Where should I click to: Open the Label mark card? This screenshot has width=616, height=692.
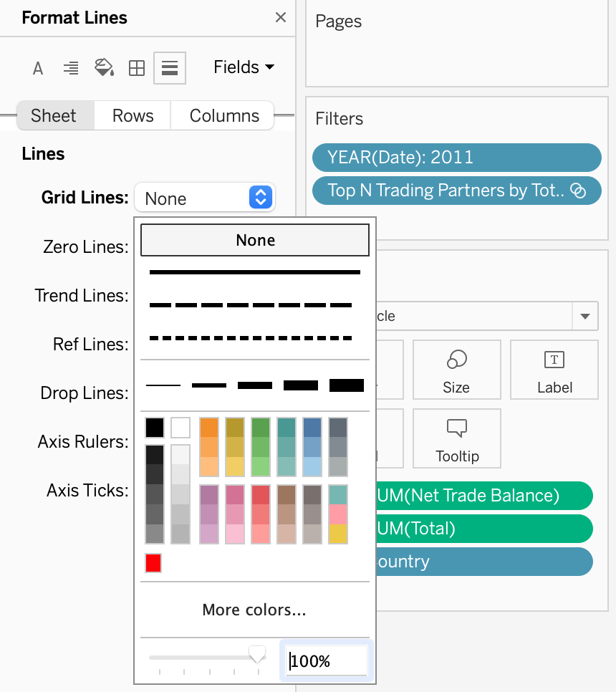(554, 370)
